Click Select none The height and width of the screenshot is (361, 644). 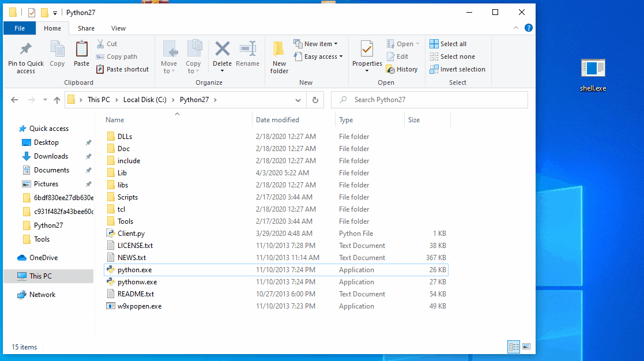point(452,57)
